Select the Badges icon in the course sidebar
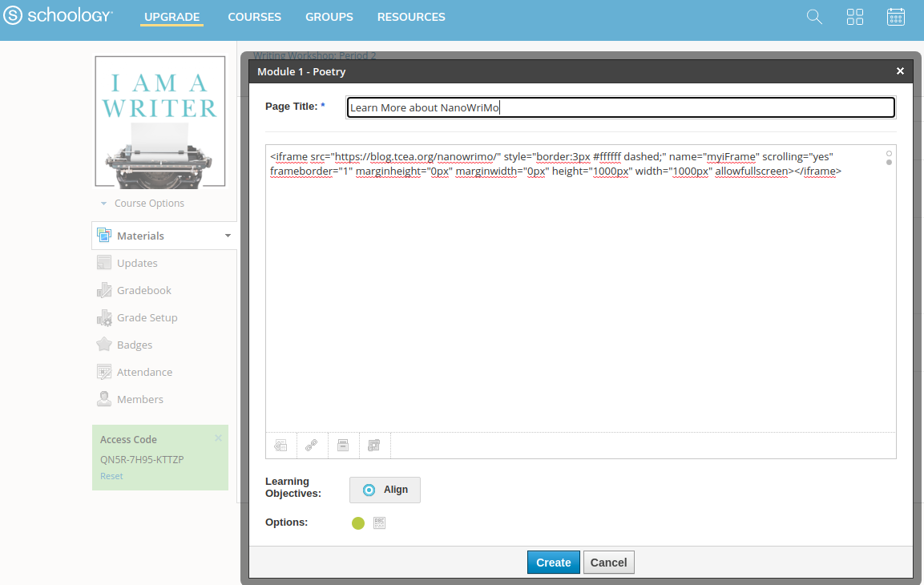924x585 pixels. click(104, 344)
